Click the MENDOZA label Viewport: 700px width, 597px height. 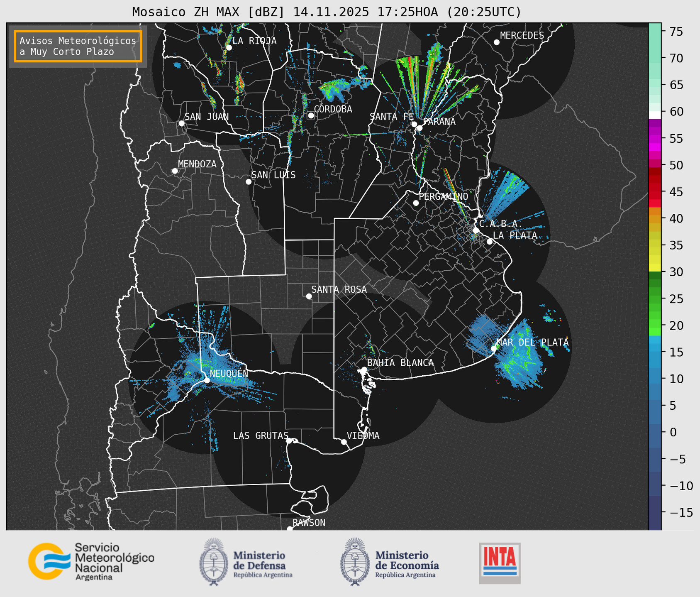click(197, 164)
